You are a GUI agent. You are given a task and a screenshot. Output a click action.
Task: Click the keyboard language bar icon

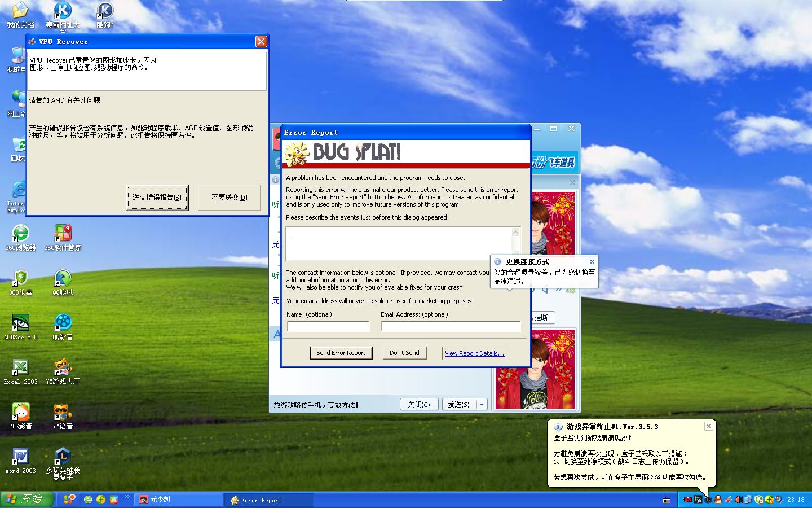667,500
